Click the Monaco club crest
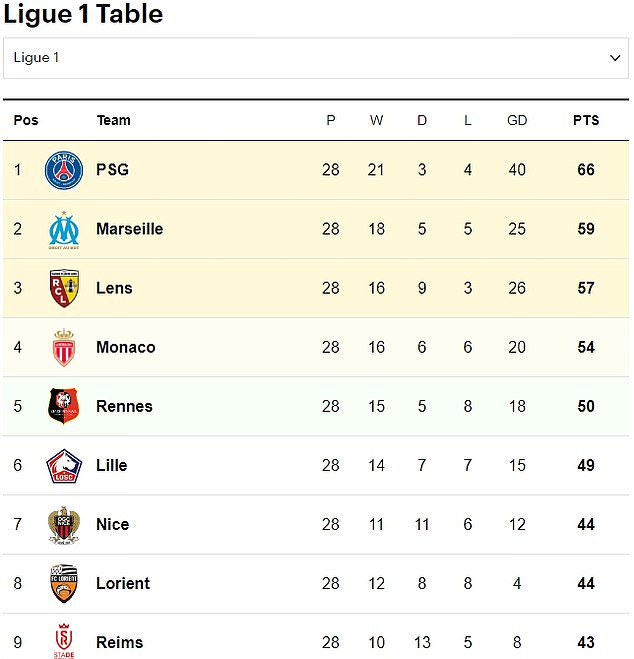This screenshot has width=634, height=659. coord(64,348)
